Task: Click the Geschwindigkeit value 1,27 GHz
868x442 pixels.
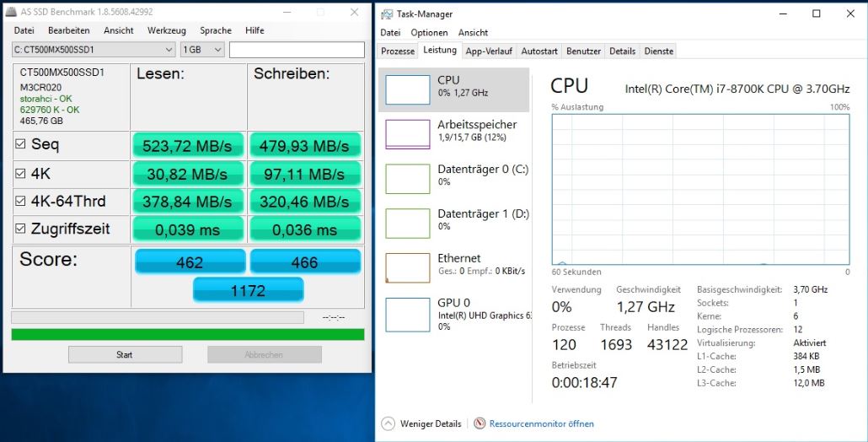Action: [x=646, y=307]
